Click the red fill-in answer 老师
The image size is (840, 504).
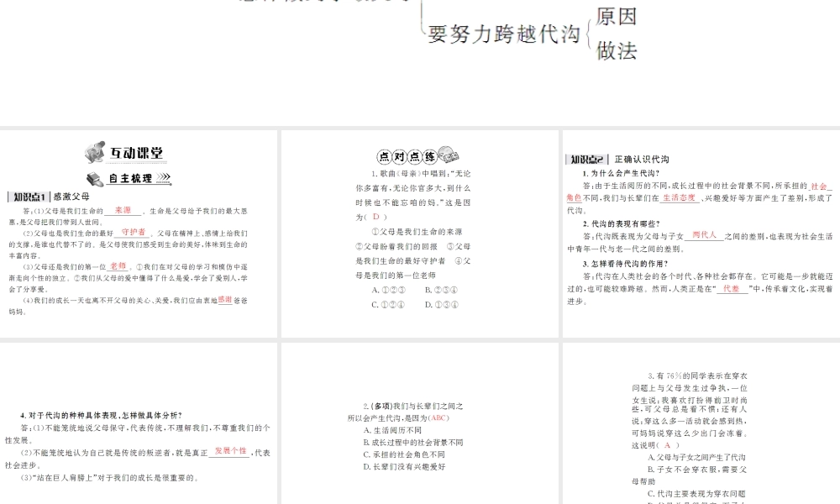click(x=118, y=266)
